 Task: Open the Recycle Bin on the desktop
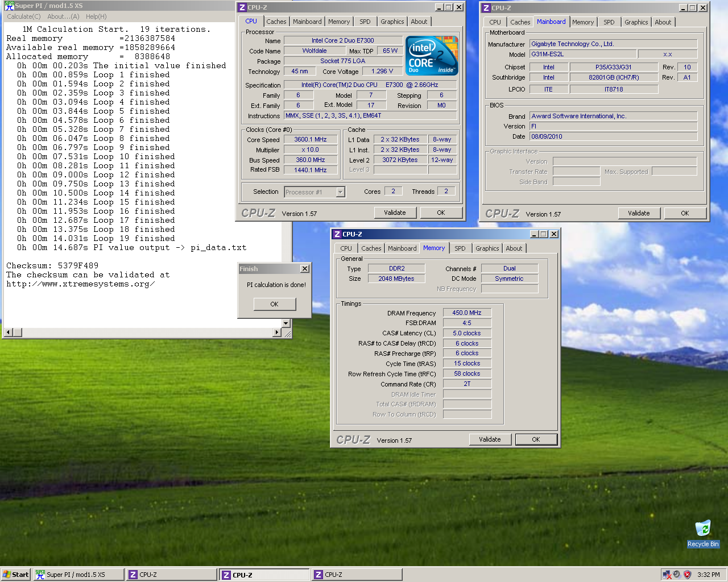click(703, 534)
